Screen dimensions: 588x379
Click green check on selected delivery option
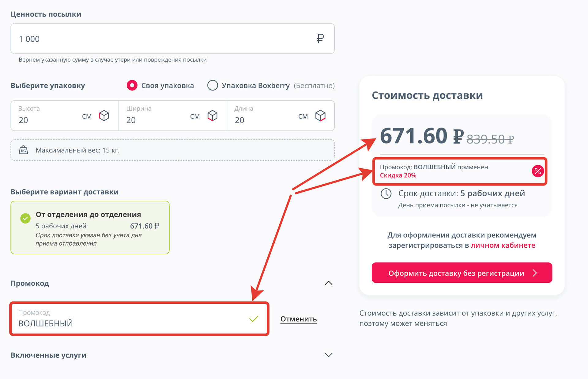26,218
